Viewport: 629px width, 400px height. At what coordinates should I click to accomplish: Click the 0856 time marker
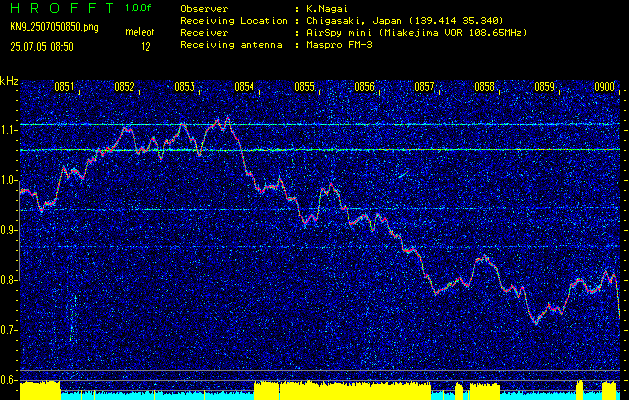point(364,86)
